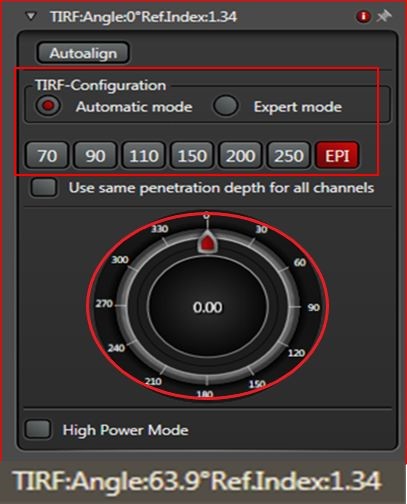Select the 250 penetration depth preset
The image size is (407, 504).
click(288, 155)
